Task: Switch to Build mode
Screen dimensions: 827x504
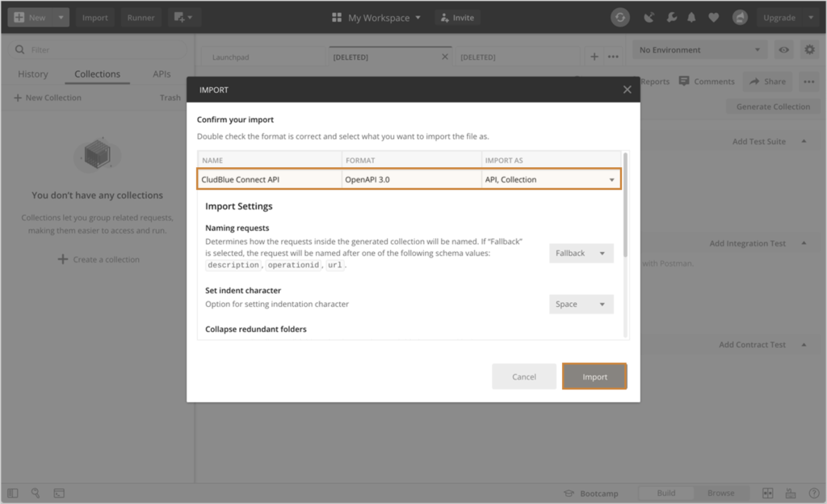Action: (x=666, y=493)
